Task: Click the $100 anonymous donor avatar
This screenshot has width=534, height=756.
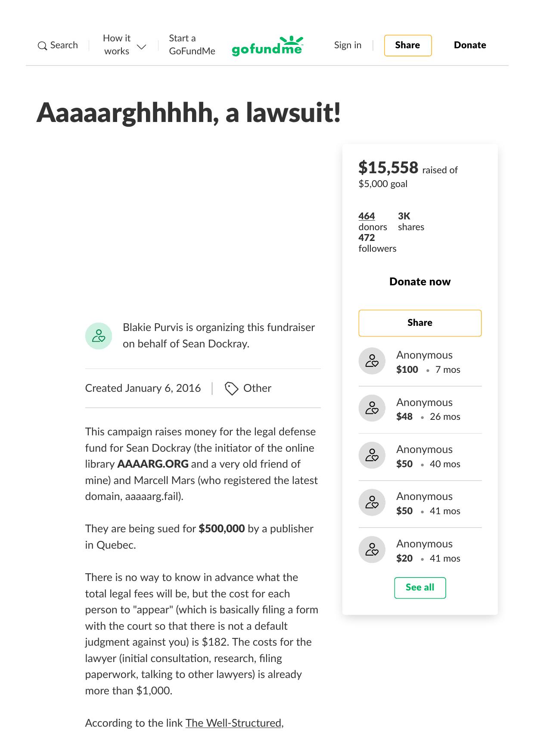Action: (372, 361)
